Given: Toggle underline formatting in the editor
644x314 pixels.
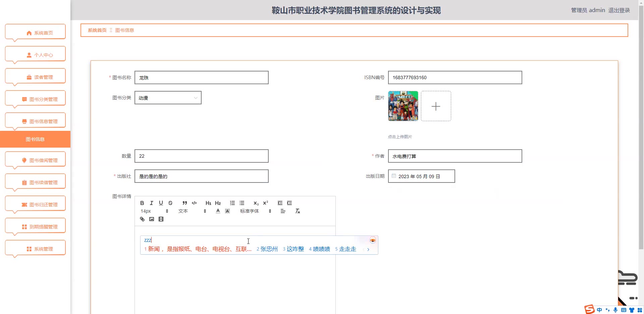Looking at the screenshot, I should pyautogui.click(x=161, y=203).
